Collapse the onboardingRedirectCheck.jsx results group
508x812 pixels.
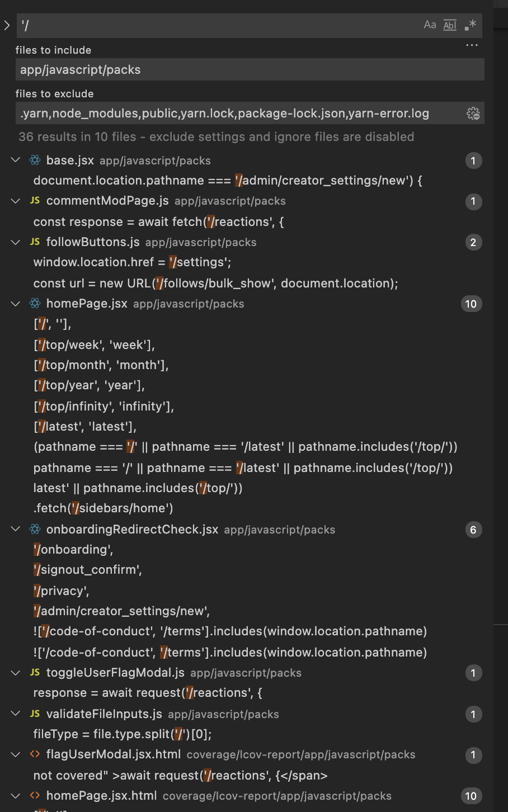[15, 530]
